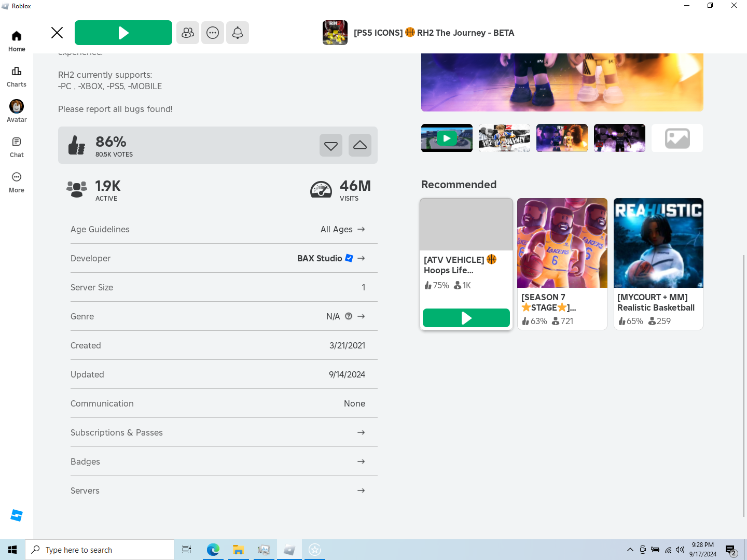
Task: Open Chat in the sidebar
Action: [17, 147]
